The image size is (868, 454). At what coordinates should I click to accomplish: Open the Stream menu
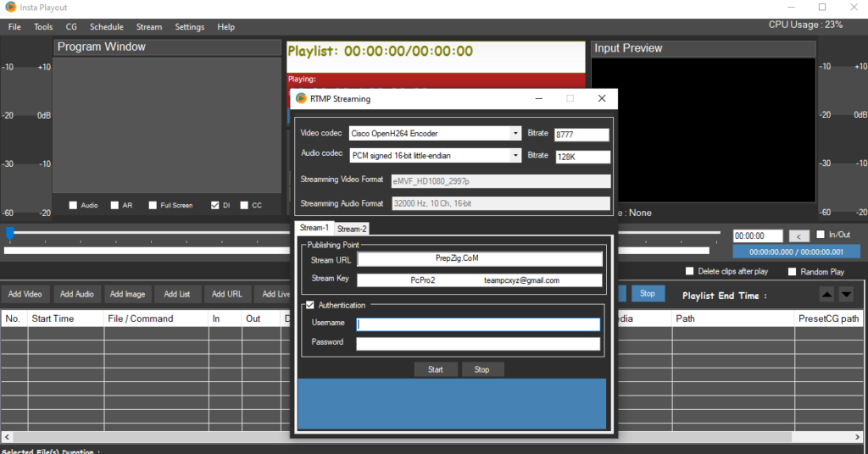point(149,27)
